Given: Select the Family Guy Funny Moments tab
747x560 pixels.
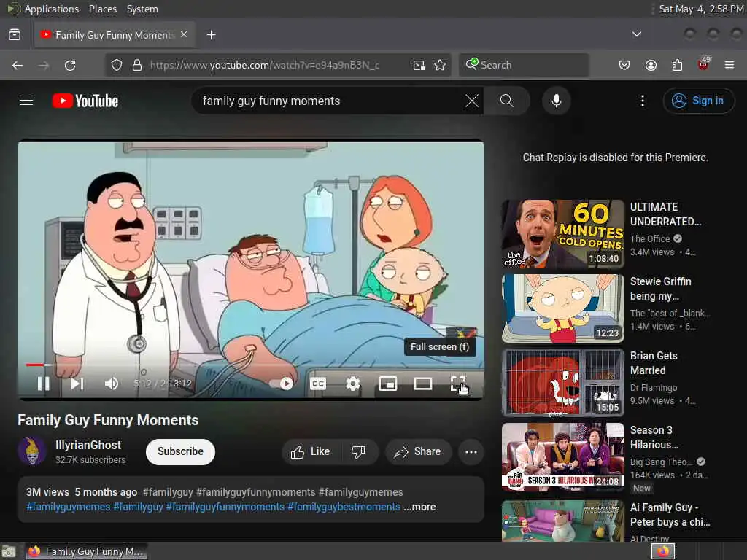Looking at the screenshot, I should (x=115, y=35).
